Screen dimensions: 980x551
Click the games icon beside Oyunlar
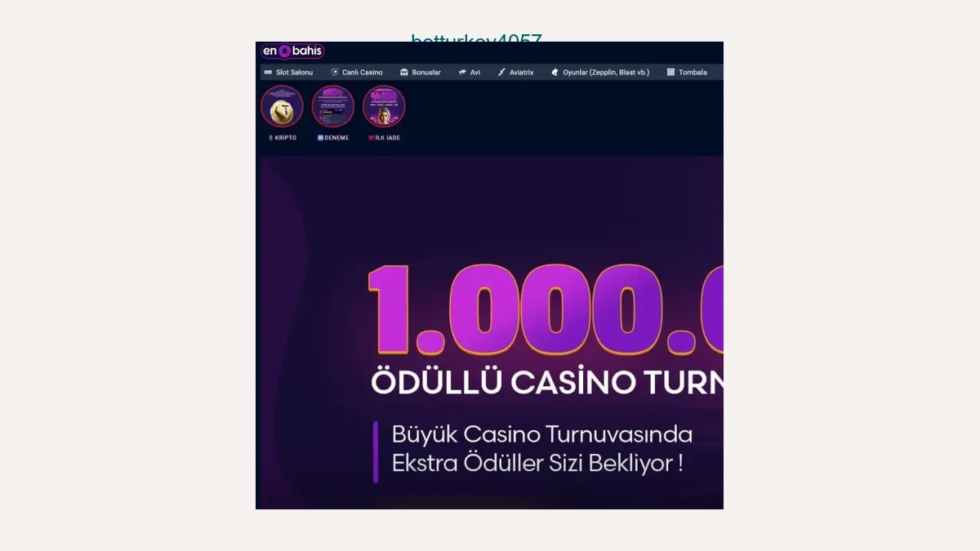point(555,73)
